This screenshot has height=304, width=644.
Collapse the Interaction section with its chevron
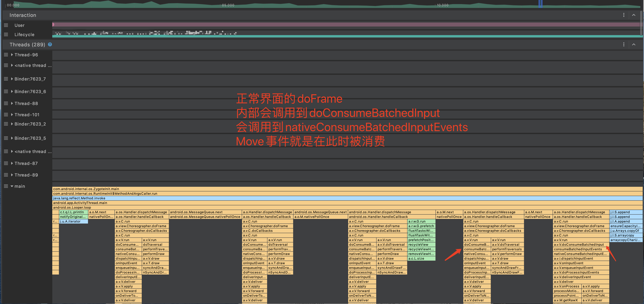[x=634, y=15]
